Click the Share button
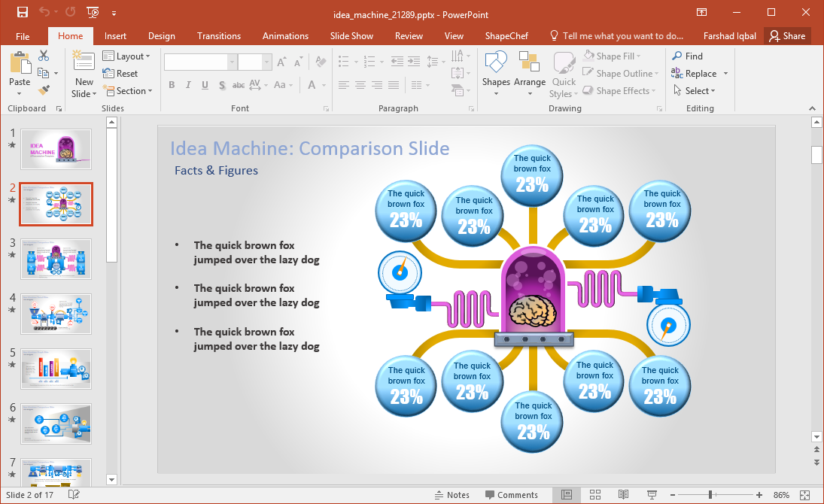Image resolution: width=824 pixels, height=504 pixels. click(786, 36)
